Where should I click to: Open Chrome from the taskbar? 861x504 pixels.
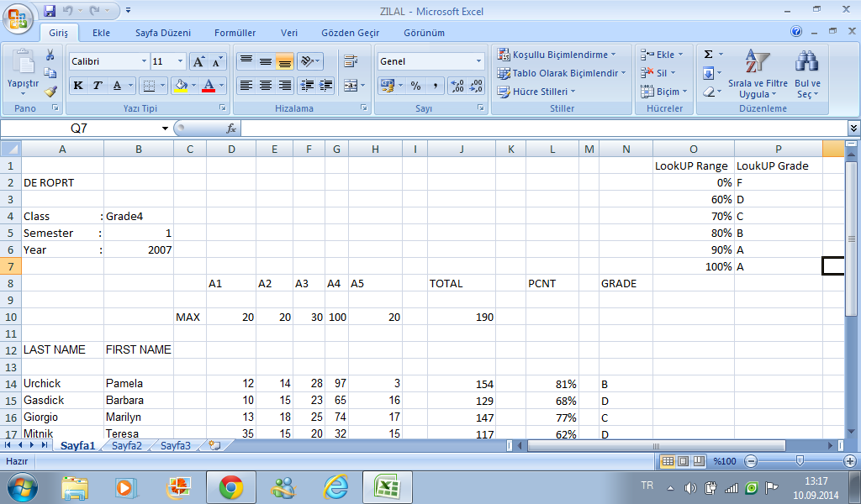[x=231, y=487]
